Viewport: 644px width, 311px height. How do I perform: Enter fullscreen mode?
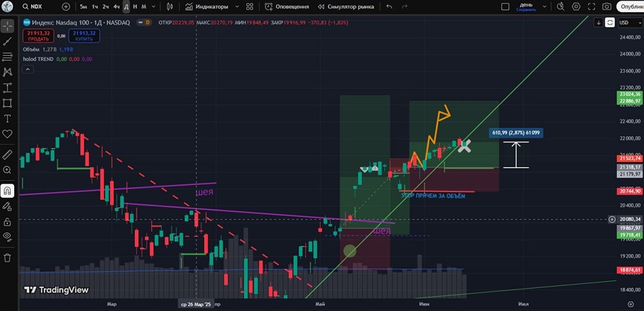pos(591,6)
